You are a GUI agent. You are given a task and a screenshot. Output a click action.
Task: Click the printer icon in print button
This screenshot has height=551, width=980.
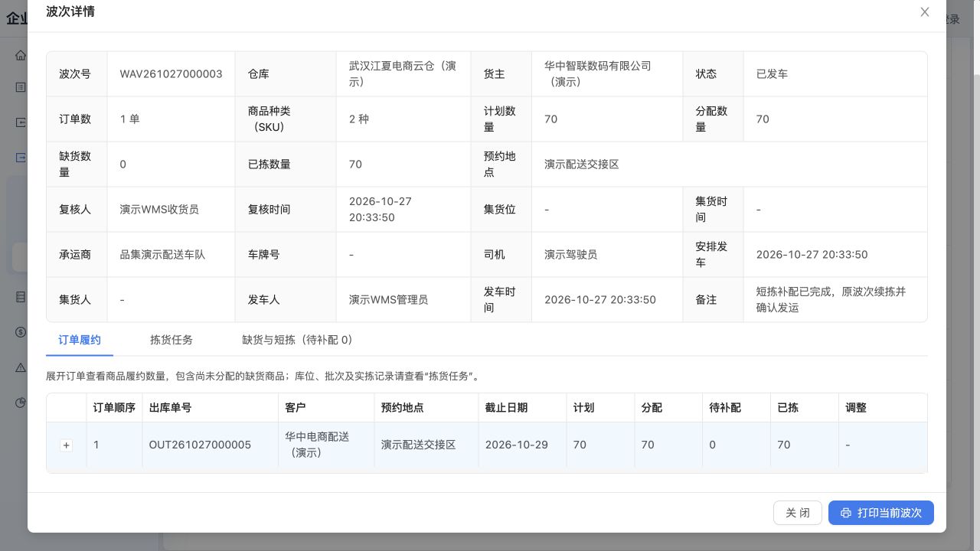(846, 513)
